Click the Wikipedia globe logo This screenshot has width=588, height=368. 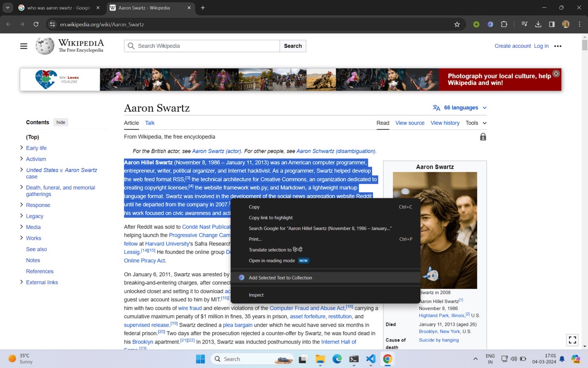coord(45,46)
